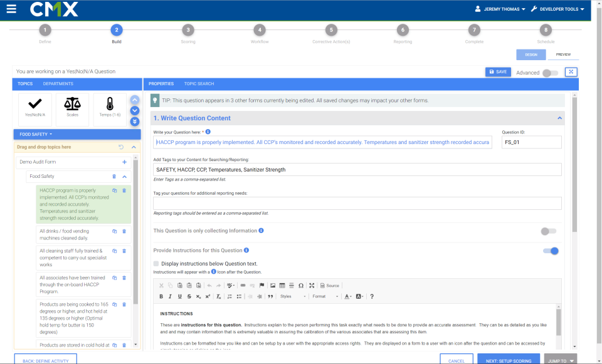602x364 pixels.
Task: Copy the products cooked to 165 degrees question
Action: pyautogui.click(x=114, y=304)
